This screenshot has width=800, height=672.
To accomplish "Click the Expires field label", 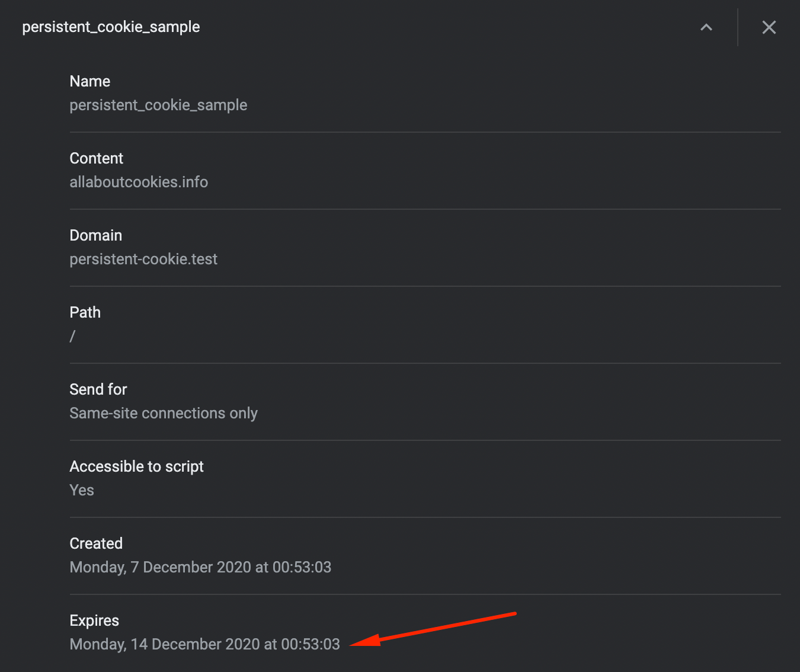I will (x=94, y=620).
